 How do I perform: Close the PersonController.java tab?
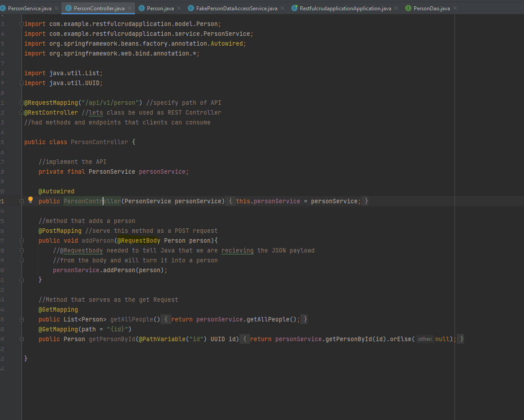click(x=130, y=8)
